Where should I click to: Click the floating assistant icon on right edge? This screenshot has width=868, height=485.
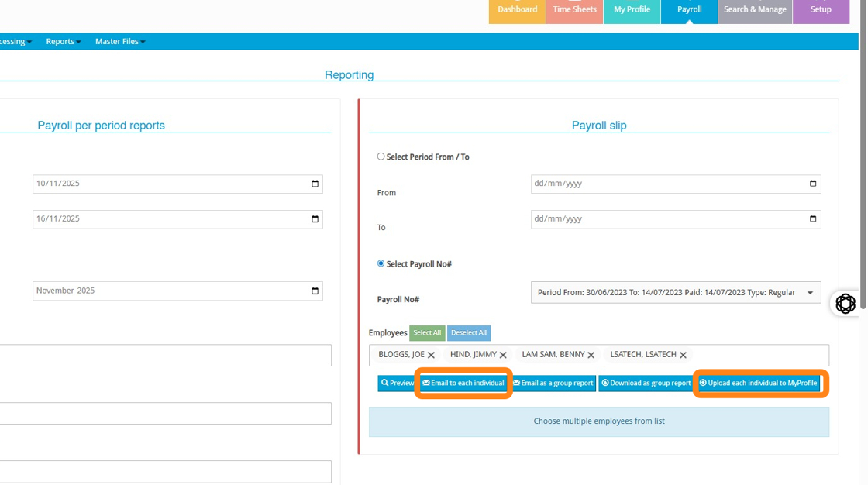coord(846,303)
